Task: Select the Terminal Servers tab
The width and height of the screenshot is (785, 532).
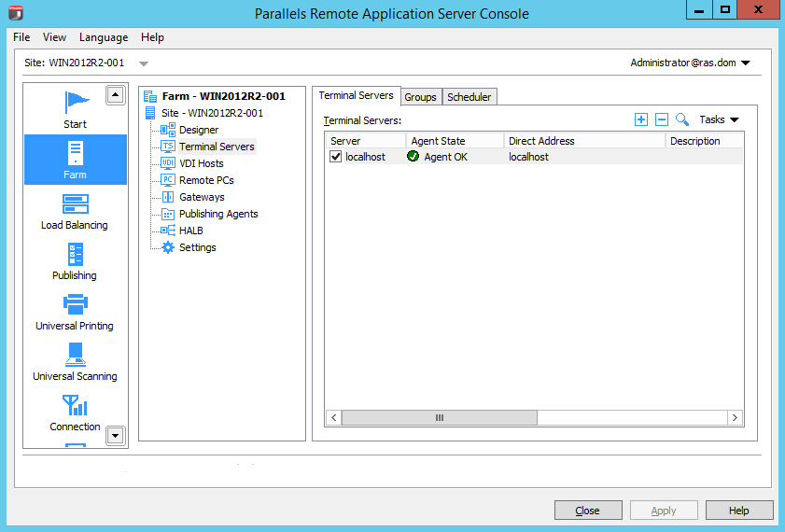Action: pyautogui.click(x=356, y=95)
